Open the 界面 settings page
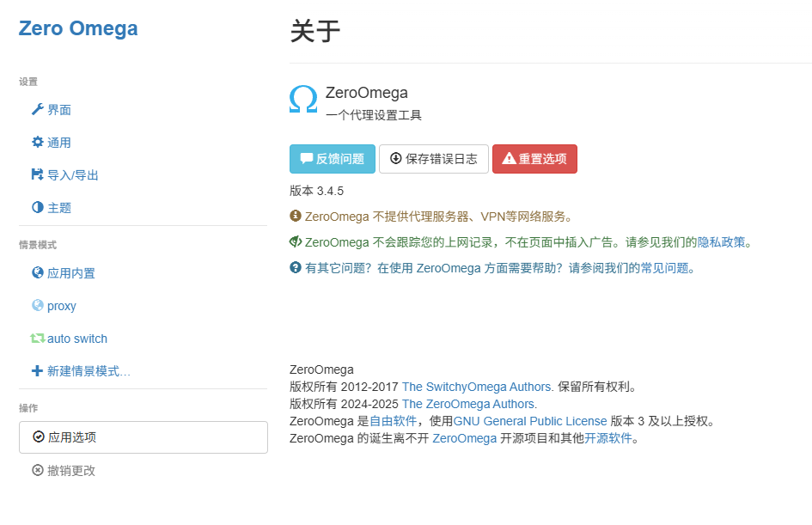 (59, 110)
